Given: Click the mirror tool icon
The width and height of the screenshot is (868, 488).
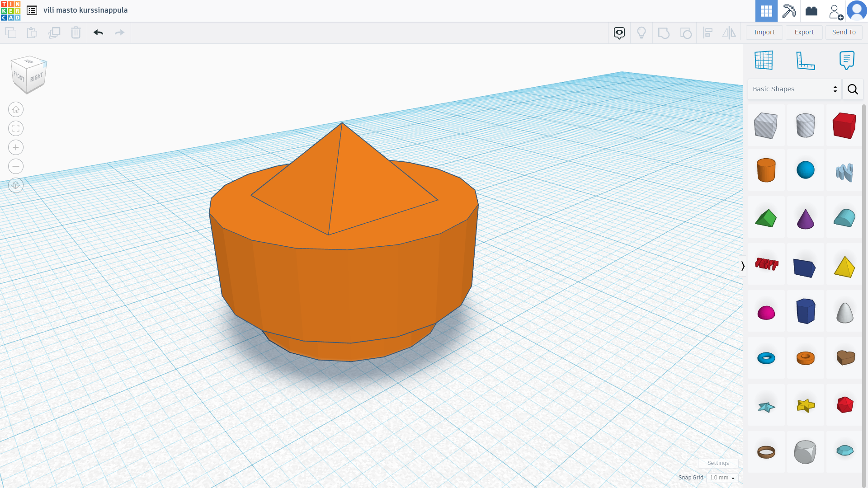Looking at the screenshot, I should [x=730, y=32].
